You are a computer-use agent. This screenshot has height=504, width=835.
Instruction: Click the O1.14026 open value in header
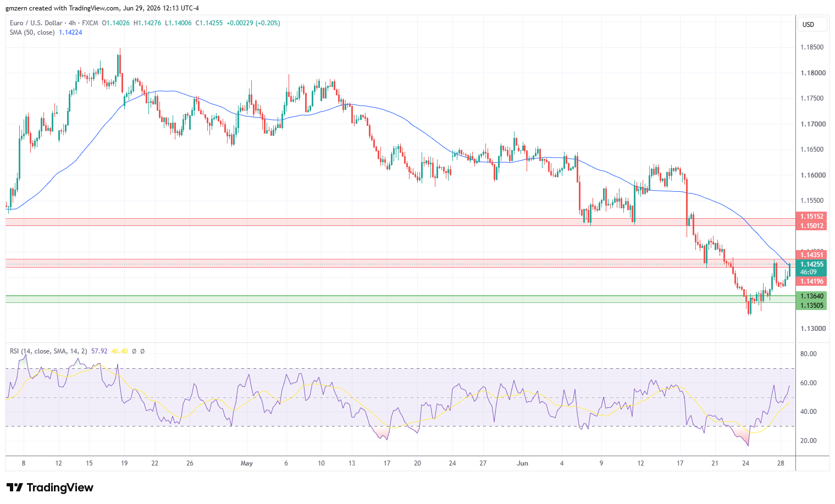[116, 23]
